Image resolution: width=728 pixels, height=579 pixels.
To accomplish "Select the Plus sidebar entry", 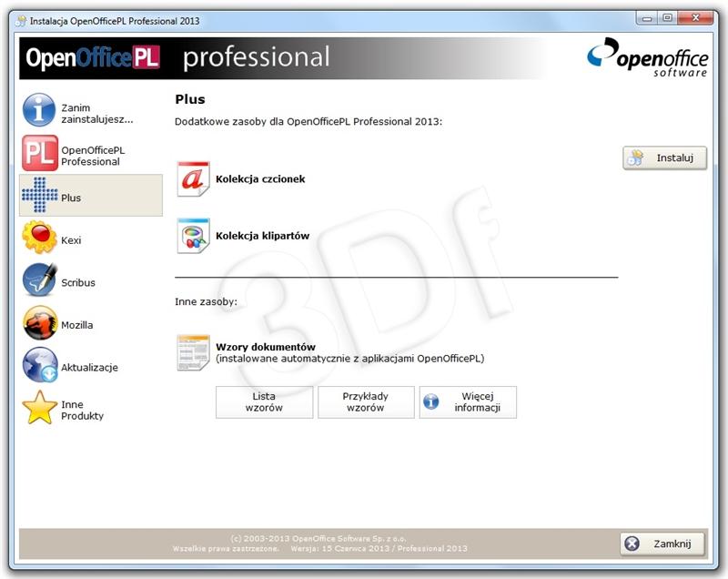I will [x=91, y=196].
